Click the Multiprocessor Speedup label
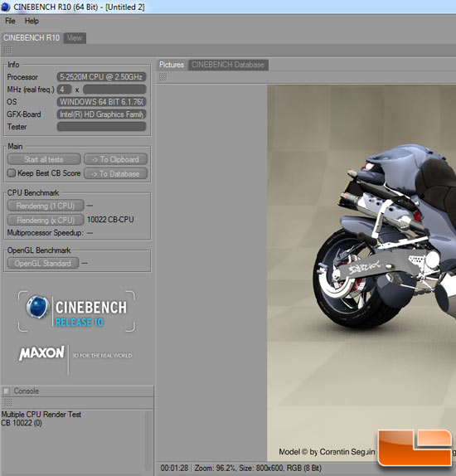The height and width of the screenshot is (476, 456). (x=46, y=233)
